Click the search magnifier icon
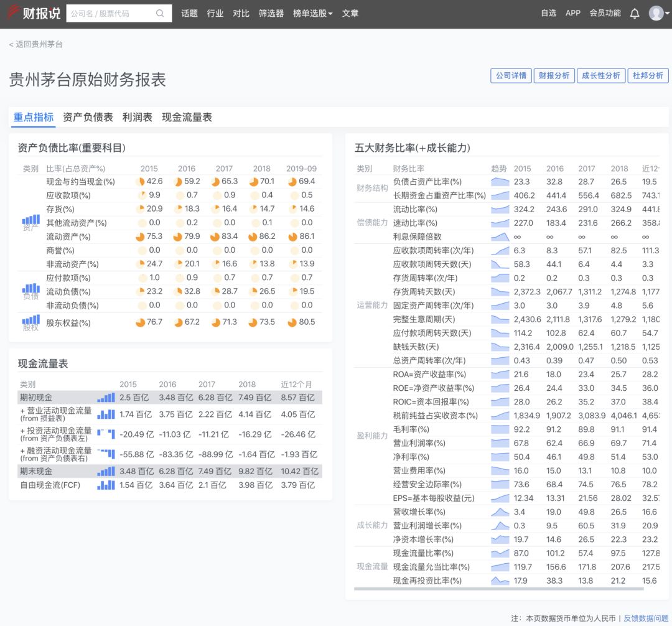 coord(160,14)
